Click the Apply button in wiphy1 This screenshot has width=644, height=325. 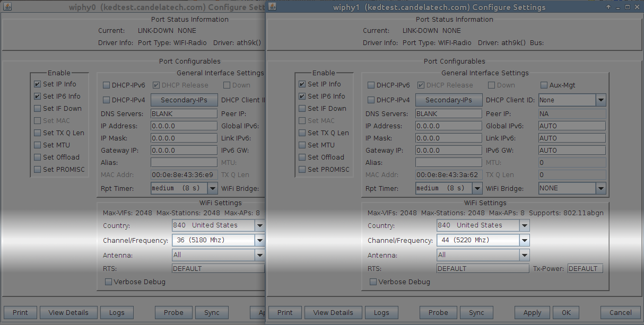(x=532, y=312)
